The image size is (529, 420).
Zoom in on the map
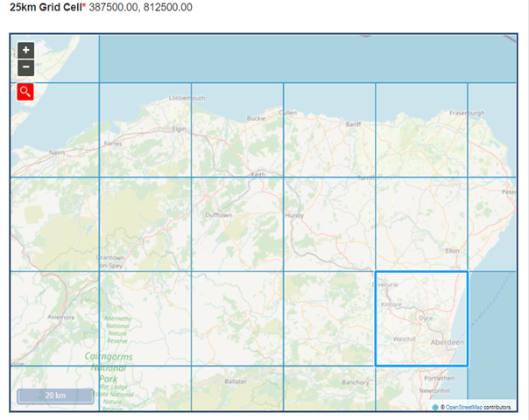25,51
